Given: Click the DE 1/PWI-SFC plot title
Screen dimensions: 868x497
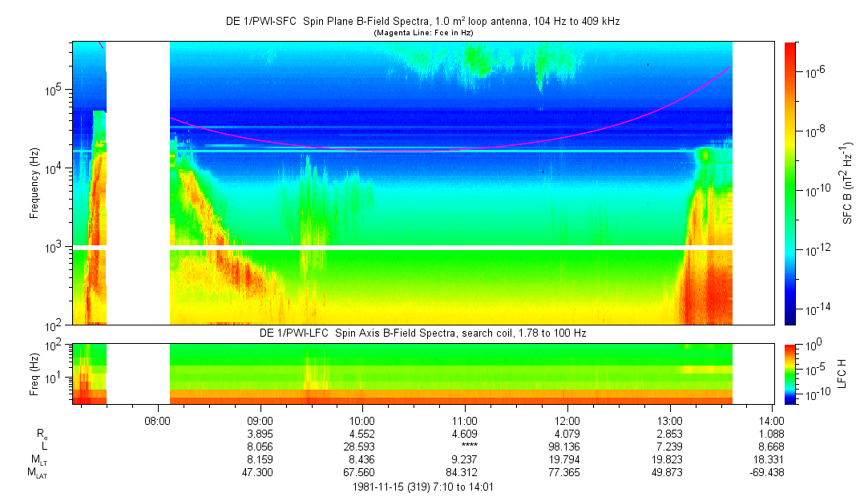Looking at the screenshot, I should [x=422, y=22].
